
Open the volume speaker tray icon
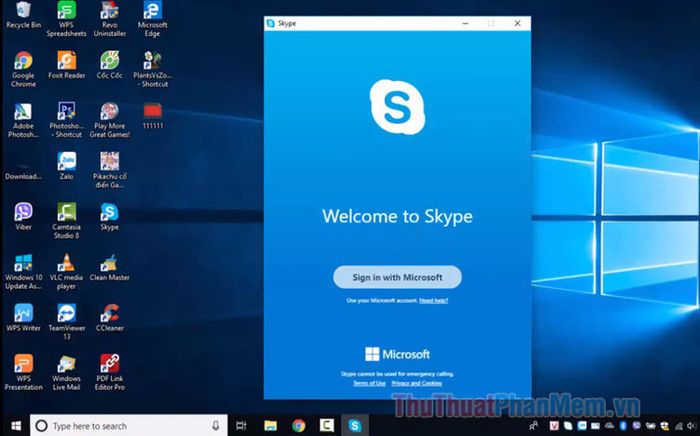[x=692, y=426]
